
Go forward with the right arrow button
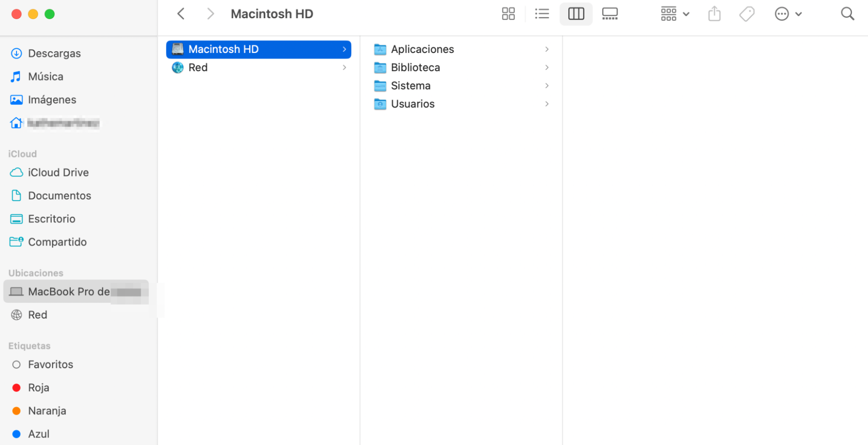211,14
